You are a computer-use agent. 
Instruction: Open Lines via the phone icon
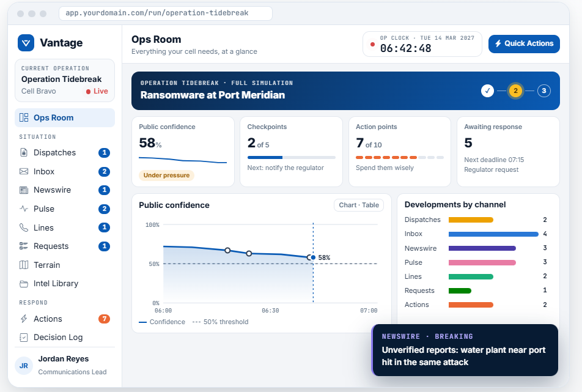coord(24,227)
